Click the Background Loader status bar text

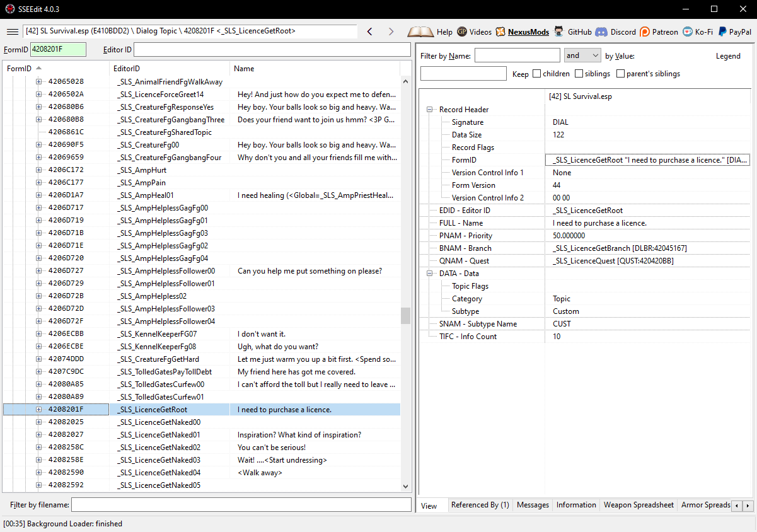click(x=62, y=524)
